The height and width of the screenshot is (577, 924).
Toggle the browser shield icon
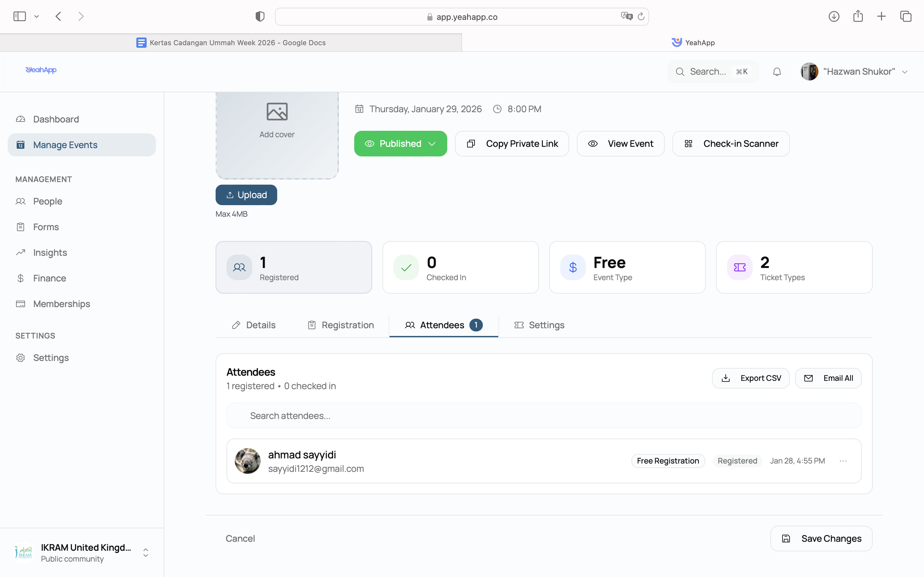pos(260,16)
